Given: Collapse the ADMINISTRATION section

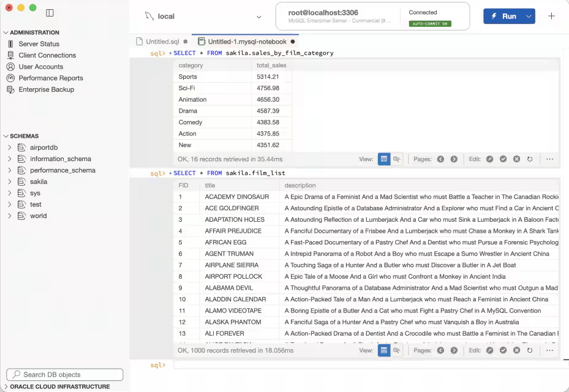Looking at the screenshot, I should 6,32.
